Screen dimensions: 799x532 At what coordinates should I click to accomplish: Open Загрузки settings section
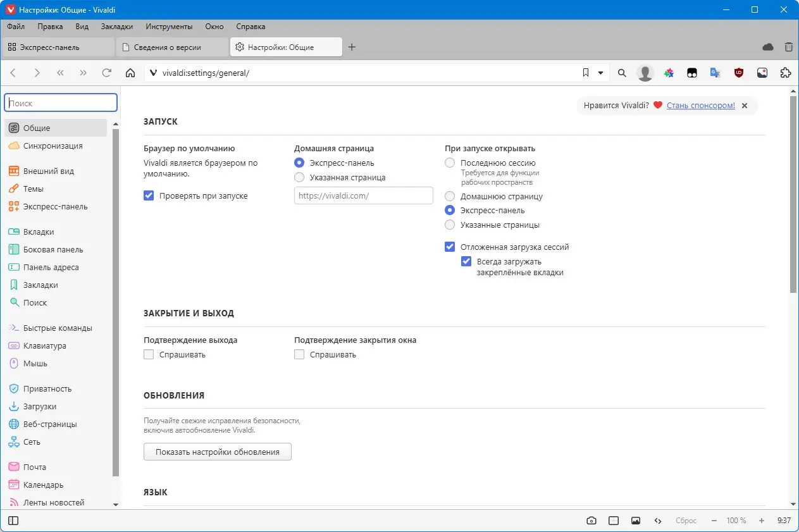(40, 406)
